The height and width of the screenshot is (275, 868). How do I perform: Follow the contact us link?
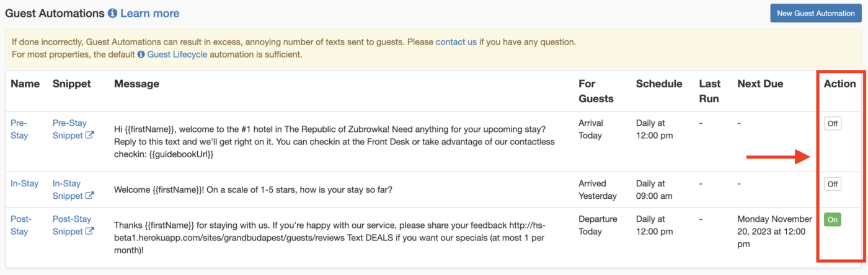coord(456,42)
